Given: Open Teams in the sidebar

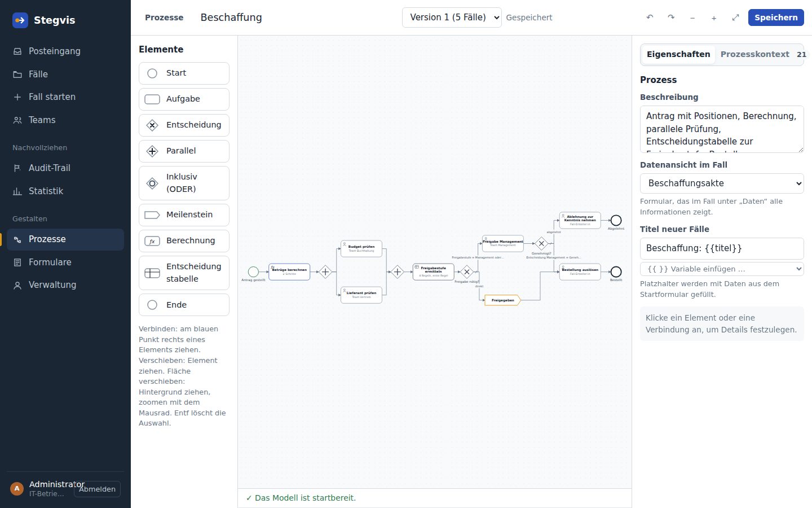Looking at the screenshot, I should [65, 120].
